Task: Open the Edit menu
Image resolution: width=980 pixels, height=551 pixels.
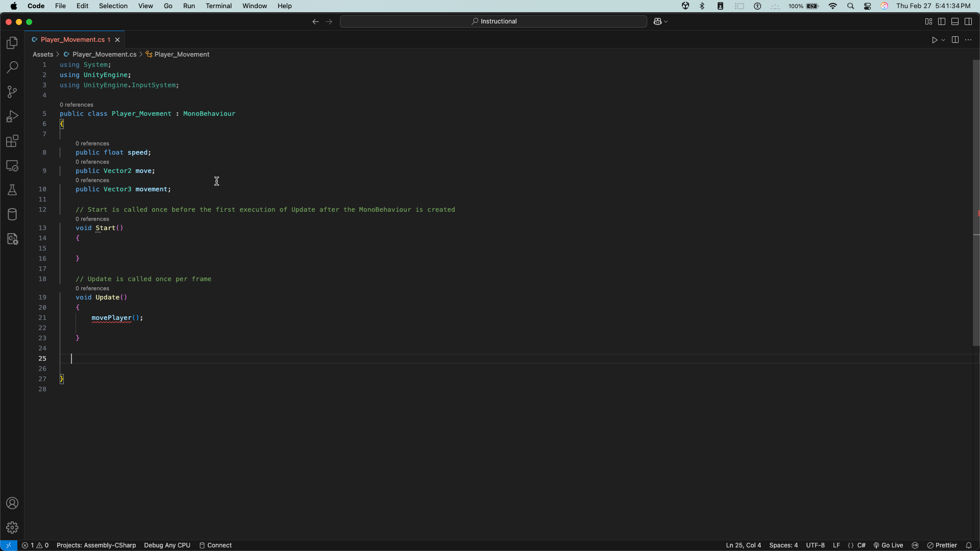Action: [x=82, y=6]
